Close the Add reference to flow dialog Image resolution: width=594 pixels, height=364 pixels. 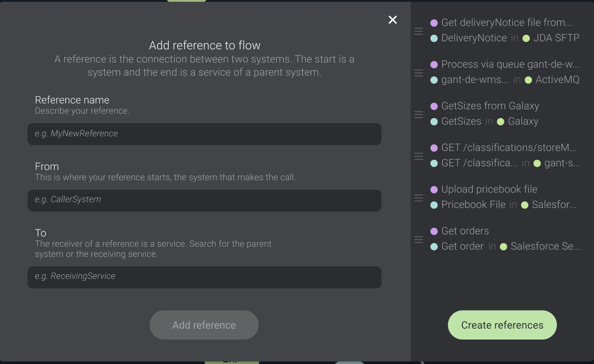click(393, 19)
